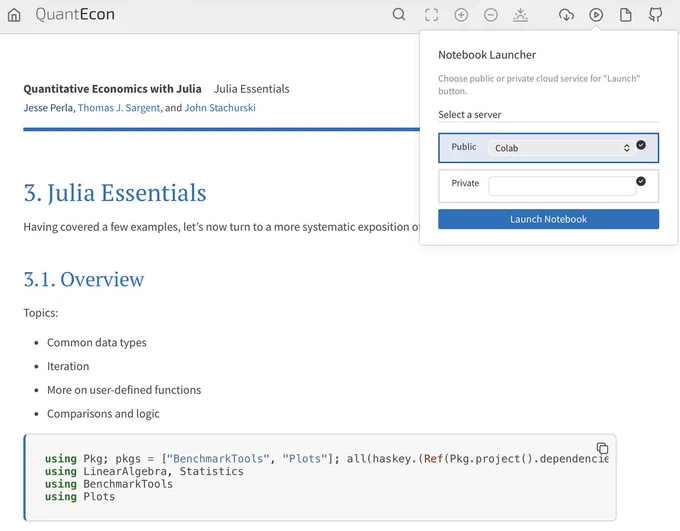The width and height of the screenshot is (680, 531).
Task: Open the Public server Colab dropdown
Action: click(562, 148)
